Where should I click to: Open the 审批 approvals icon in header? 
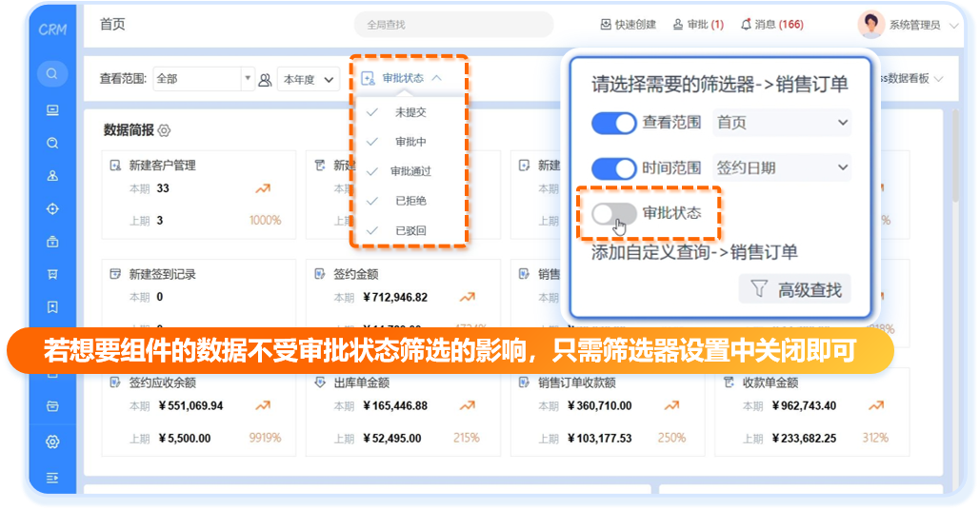tap(678, 25)
